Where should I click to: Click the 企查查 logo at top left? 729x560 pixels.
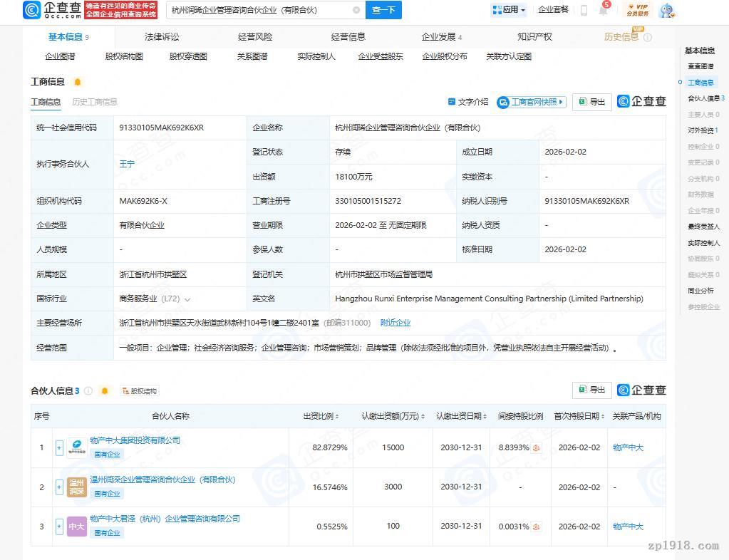(53, 10)
